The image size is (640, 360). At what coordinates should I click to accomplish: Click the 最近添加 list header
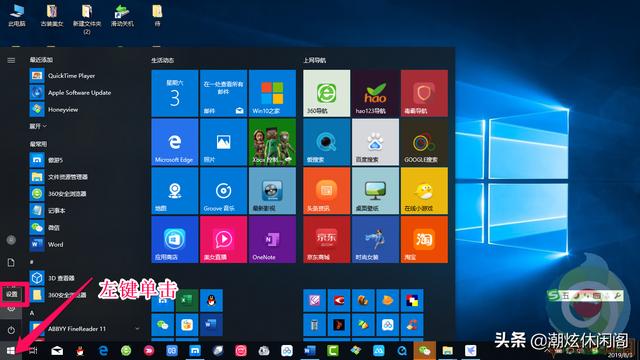[x=41, y=60]
